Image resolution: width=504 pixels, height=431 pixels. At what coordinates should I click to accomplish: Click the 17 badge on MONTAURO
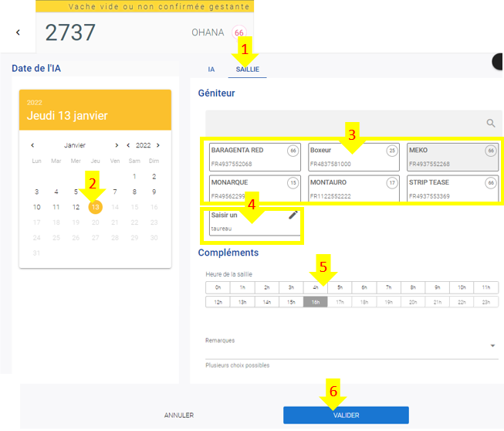click(x=392, y=183)
